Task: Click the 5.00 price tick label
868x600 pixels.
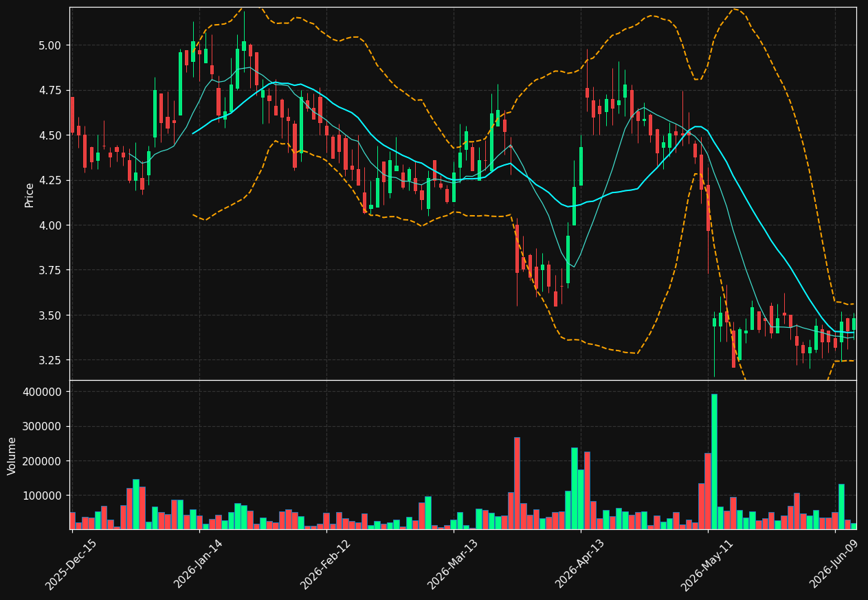Action: (x=51, y=45)
